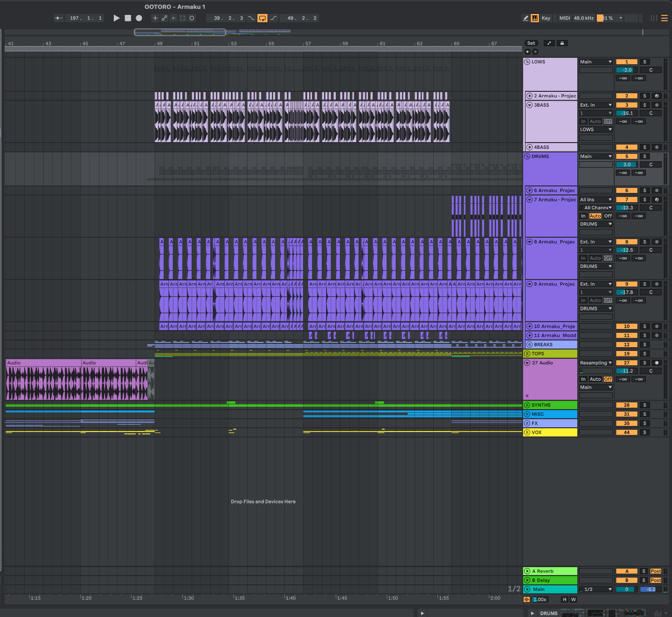Open the Main track 1/2 output dropdown

coord(596,590)
